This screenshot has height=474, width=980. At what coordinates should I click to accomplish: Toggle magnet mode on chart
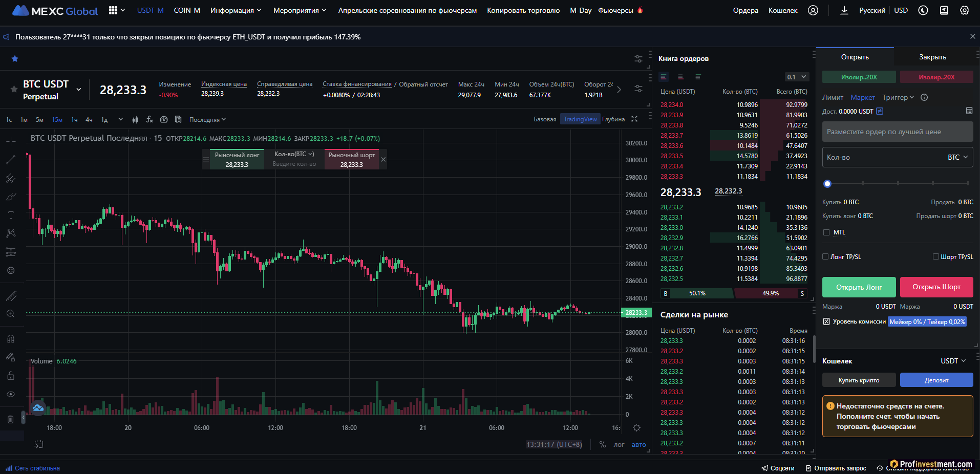coord(11,339)
